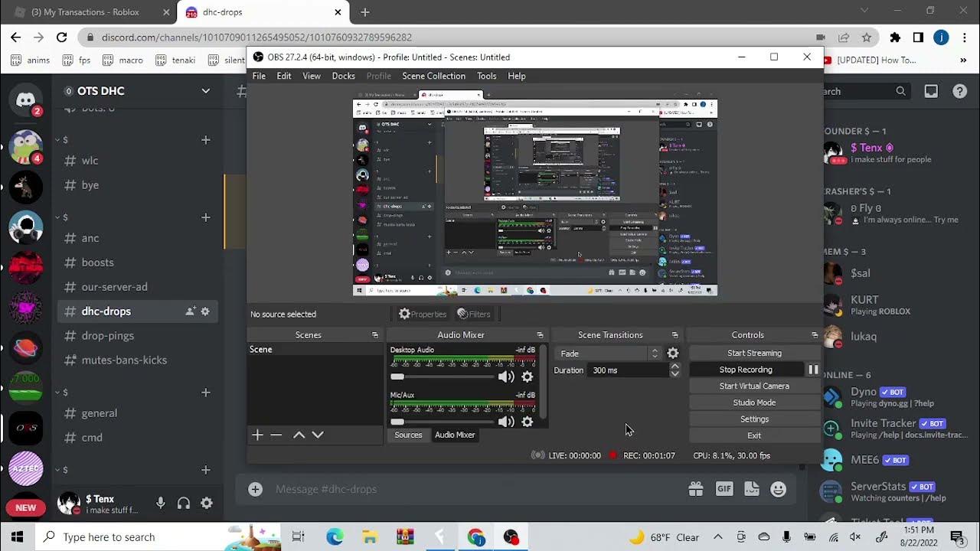
Task: Toggle Discord microphone mute
Action: (x=161, y=503)
